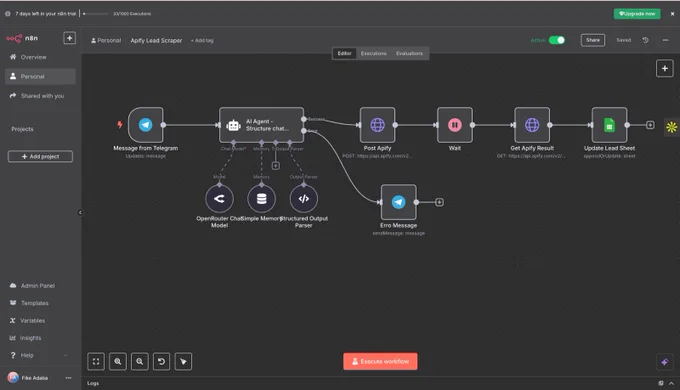680x390 pixels.
Task: Open Templates in the sidebar
Action: click(40, 303)
